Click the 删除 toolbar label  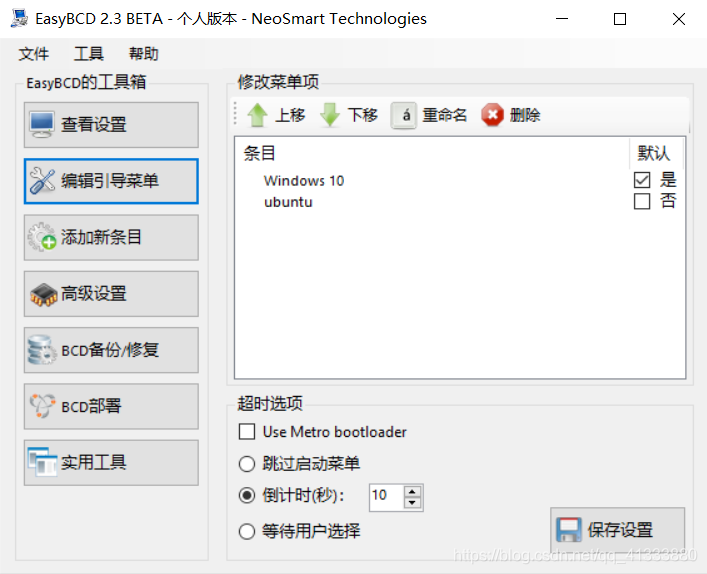[525, 115]
